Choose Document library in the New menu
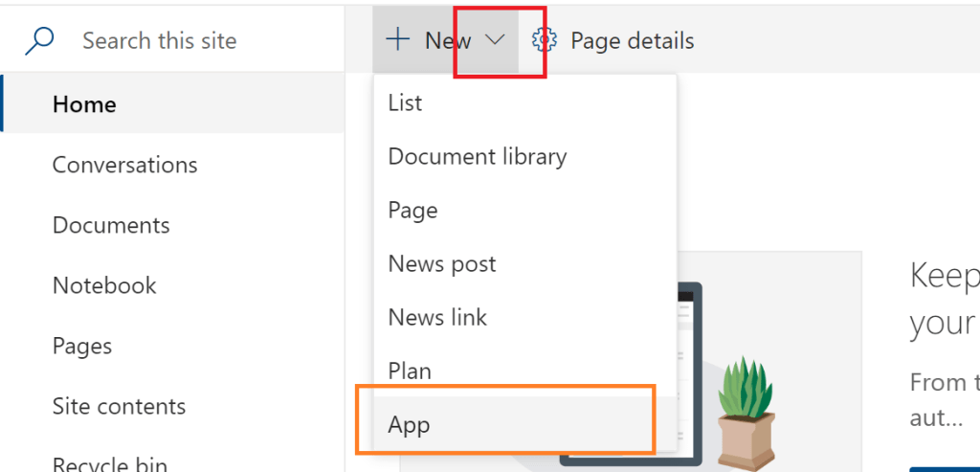This screenshot has height=472, width=980. click(x=477, y=157)
